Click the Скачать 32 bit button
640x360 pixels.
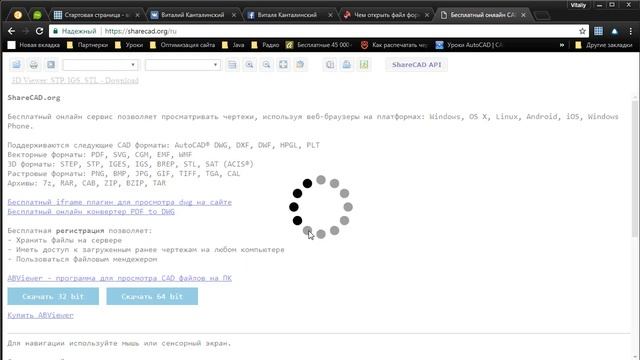click(53, 296)
